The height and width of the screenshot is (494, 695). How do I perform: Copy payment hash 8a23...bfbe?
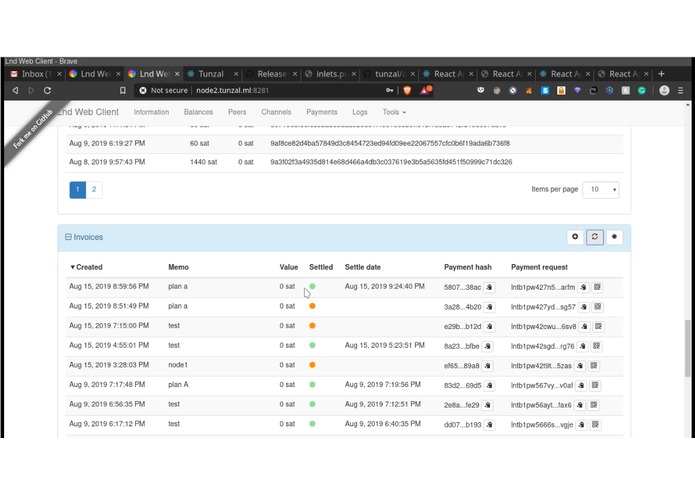488,346
